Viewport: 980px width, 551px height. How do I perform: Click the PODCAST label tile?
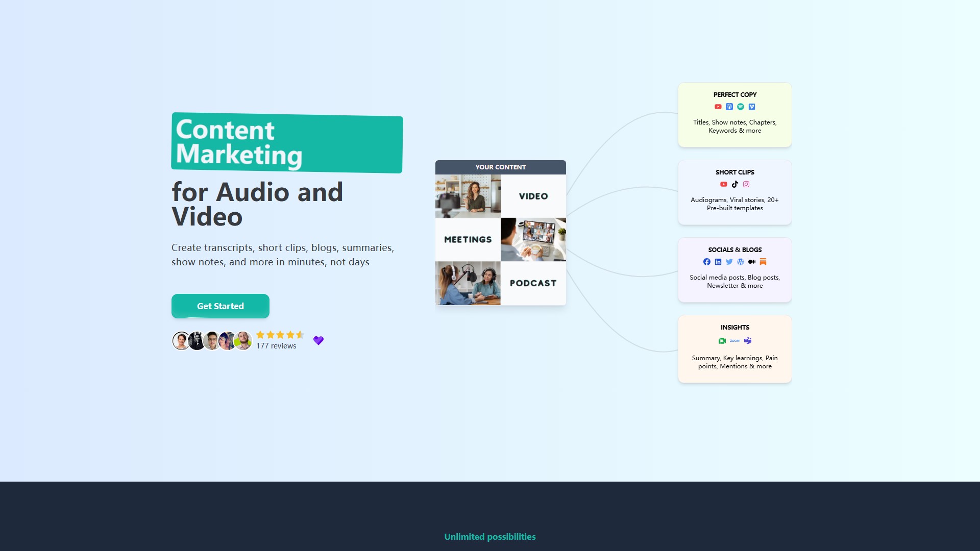point(533,283)
